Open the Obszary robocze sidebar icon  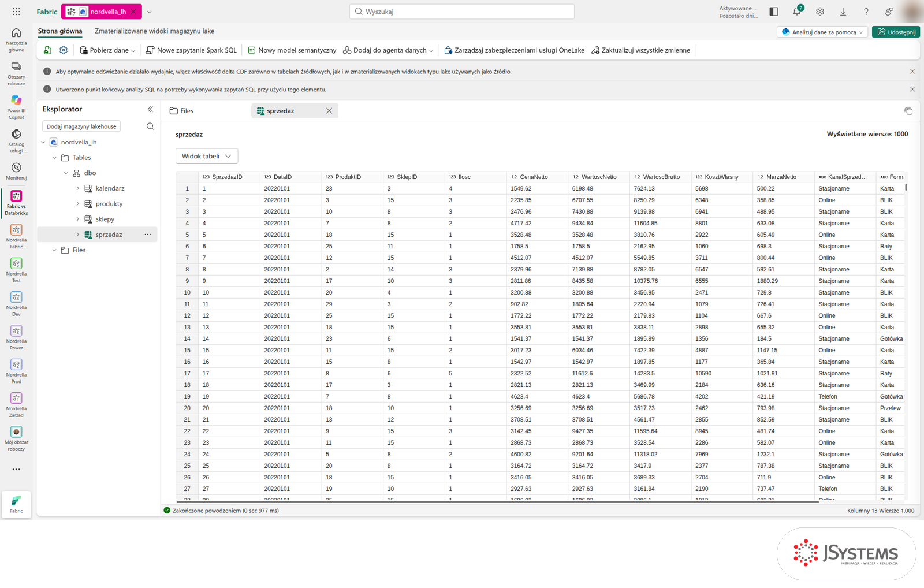click(x=16, y=73)
